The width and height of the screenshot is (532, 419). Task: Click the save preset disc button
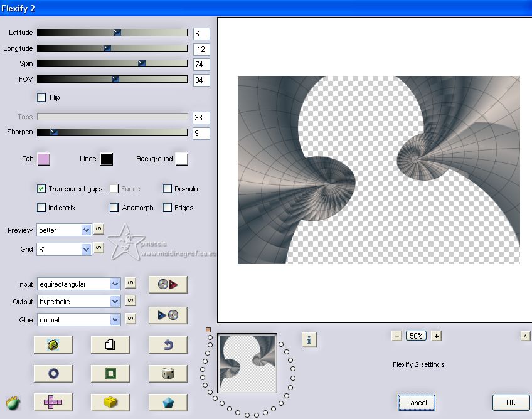tap(168, 315)
